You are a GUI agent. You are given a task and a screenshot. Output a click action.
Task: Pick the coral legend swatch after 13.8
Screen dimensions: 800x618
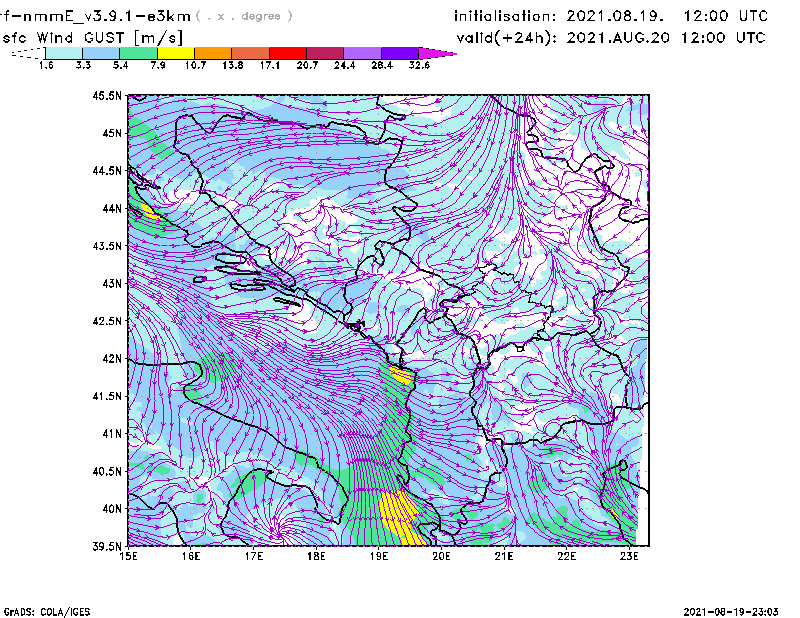click(x=251, y=53)
